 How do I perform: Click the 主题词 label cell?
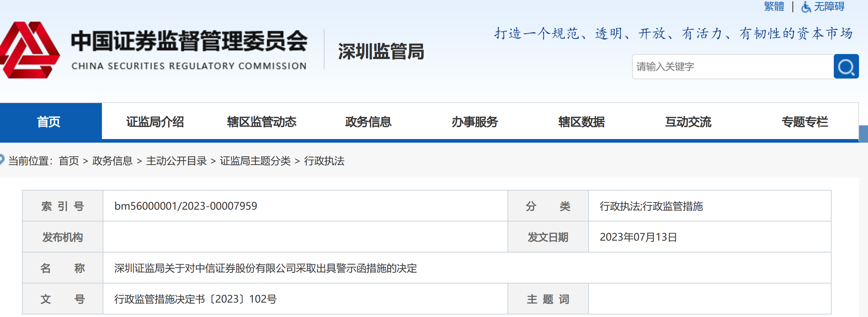[548, 299]
